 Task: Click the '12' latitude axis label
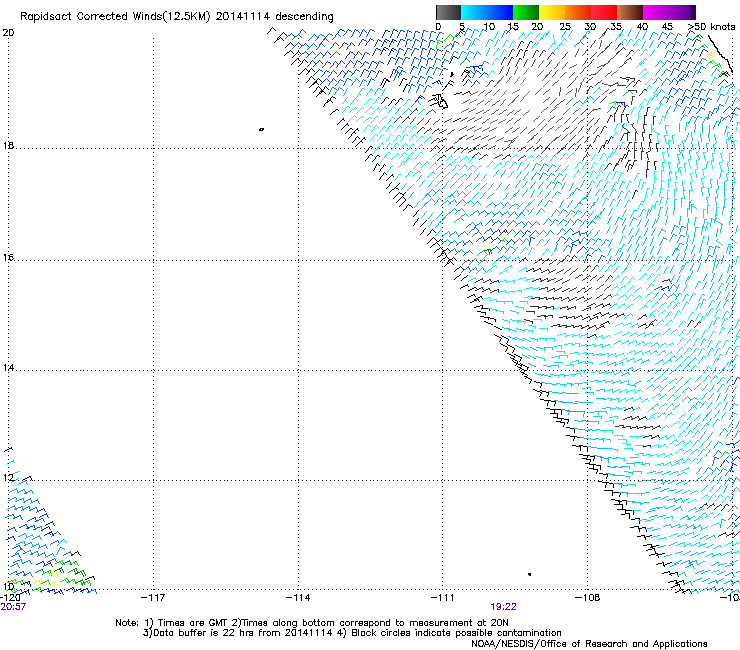coord(8,478)
